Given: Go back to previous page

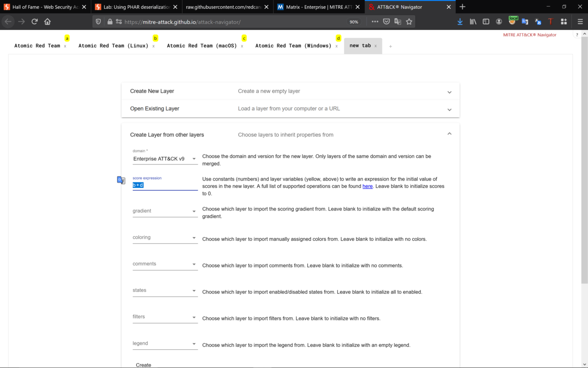Looking at the screenshot, I should tap(8, 22).
